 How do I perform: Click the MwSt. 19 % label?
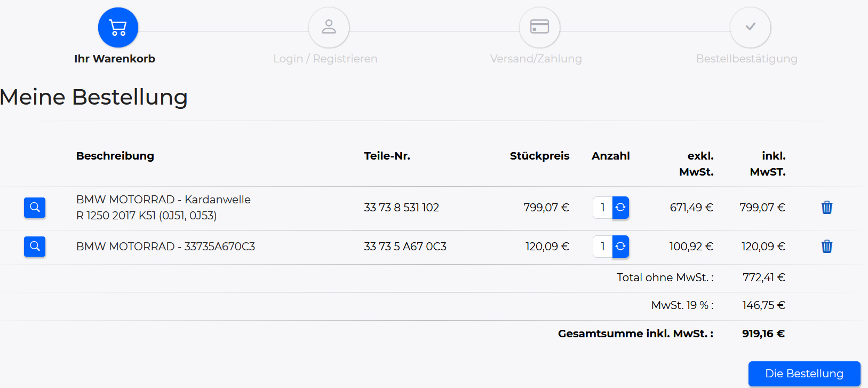[x=682, y=305]
